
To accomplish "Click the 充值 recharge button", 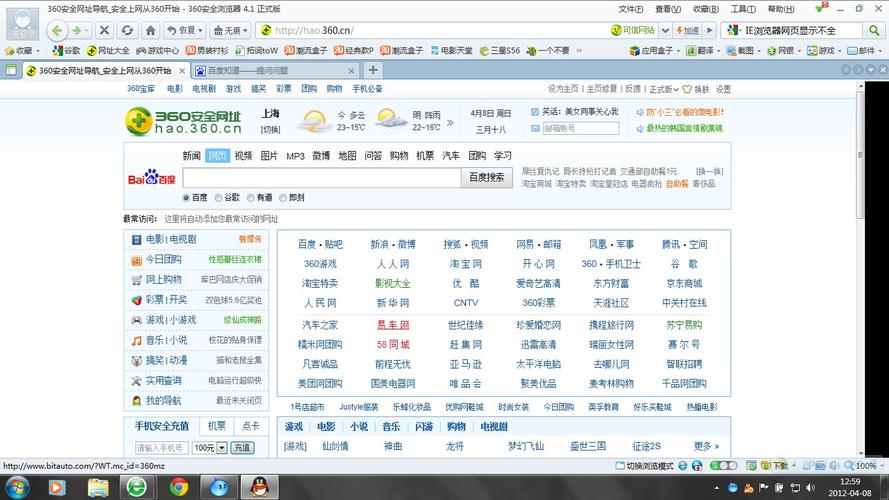I will point(242,448).
